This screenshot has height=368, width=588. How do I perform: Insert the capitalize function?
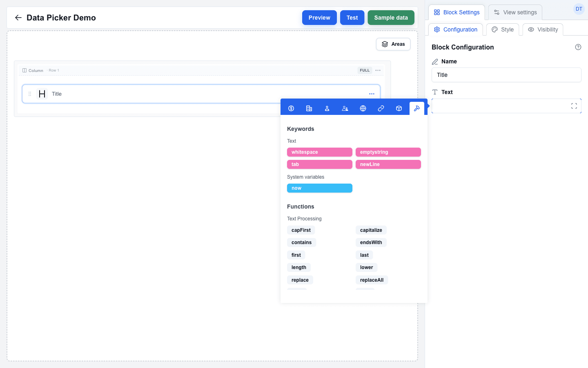[371, 230]
